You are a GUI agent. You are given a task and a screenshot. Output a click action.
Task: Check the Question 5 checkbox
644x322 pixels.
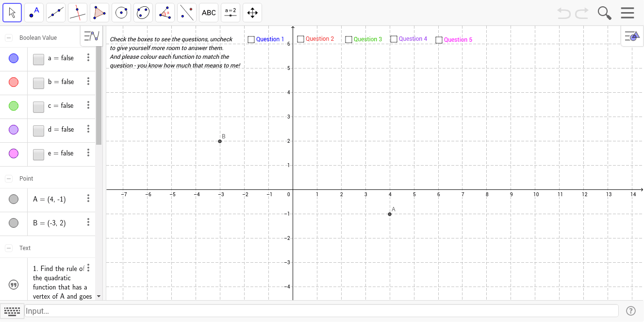coord(439,40)
